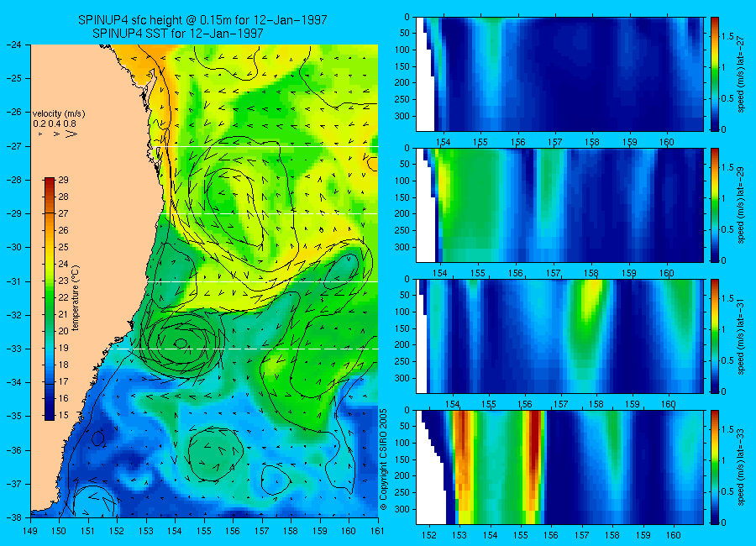Click the 23 tick on the temperature scale
The height and width of the screenshot is (546, 756).
(64, 281)
